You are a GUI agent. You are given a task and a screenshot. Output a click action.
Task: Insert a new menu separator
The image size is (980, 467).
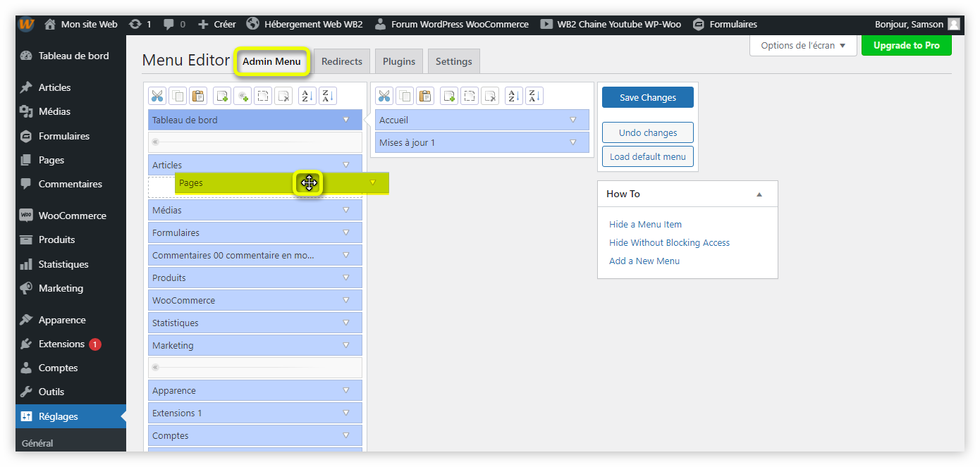pyautogui.click(x=242, y=95)
